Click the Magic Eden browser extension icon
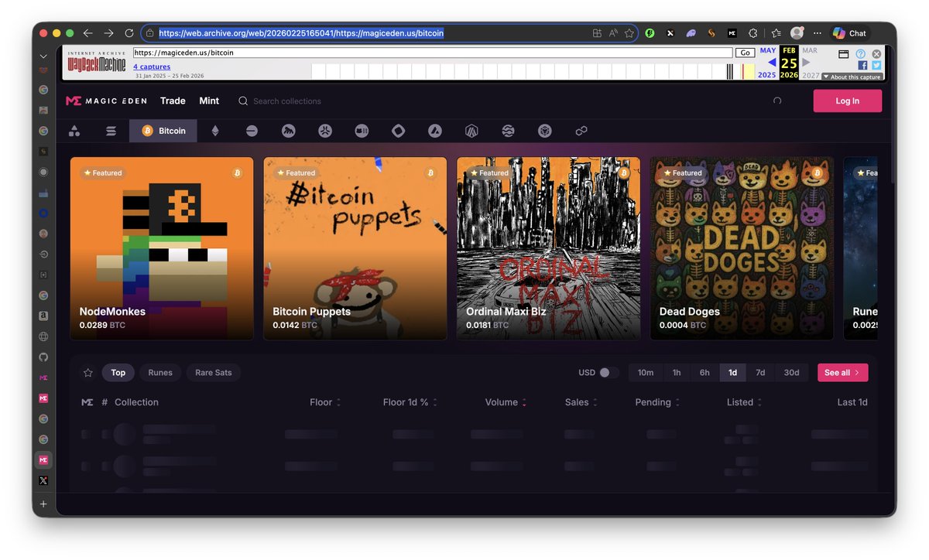 [732, 33]
